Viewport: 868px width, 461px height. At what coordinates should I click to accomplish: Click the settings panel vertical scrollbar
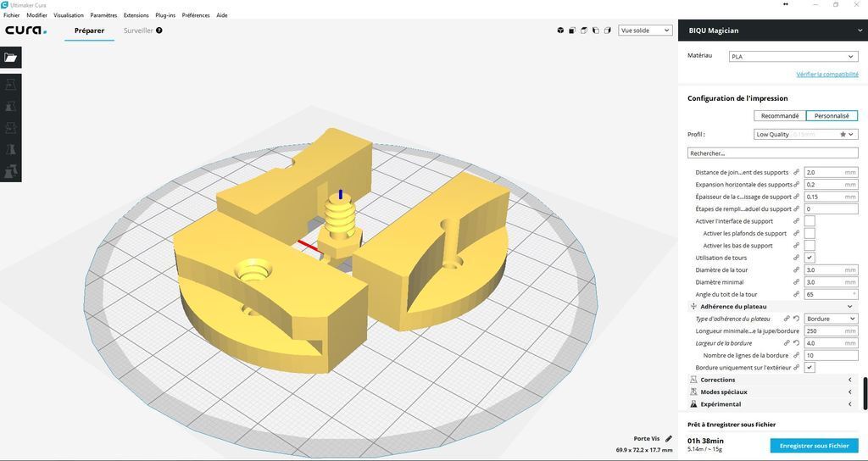(x=865, y=393)
